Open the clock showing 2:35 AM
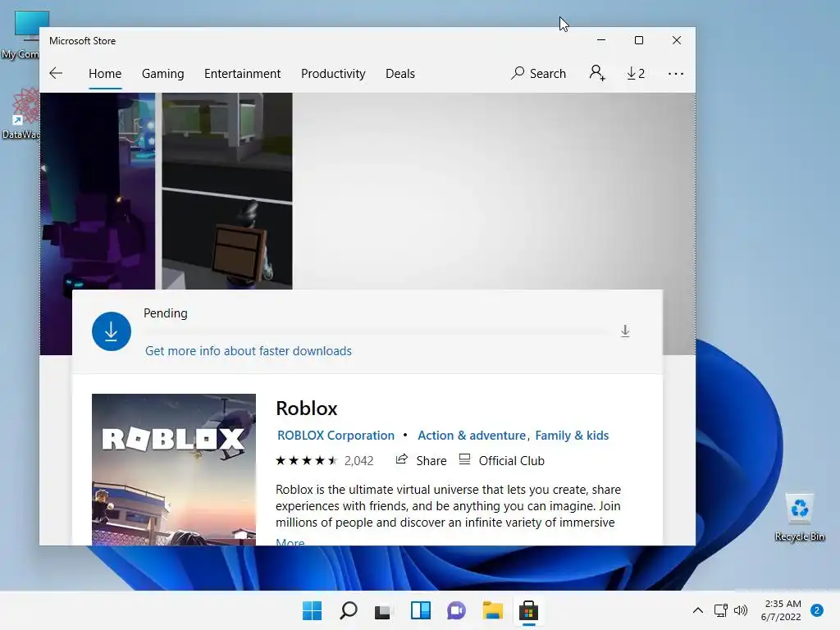The image size is (840, 630). click(x=782, y=610)
